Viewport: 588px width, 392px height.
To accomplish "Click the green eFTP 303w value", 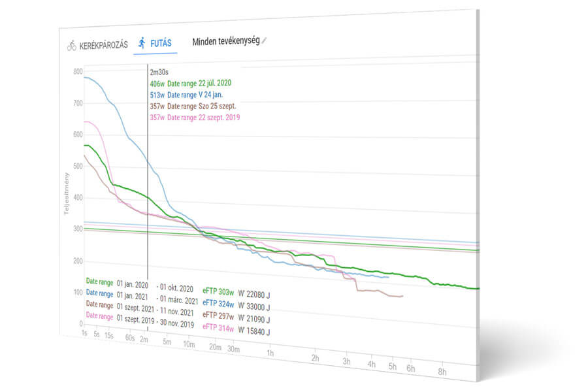I will pos(218,291).
